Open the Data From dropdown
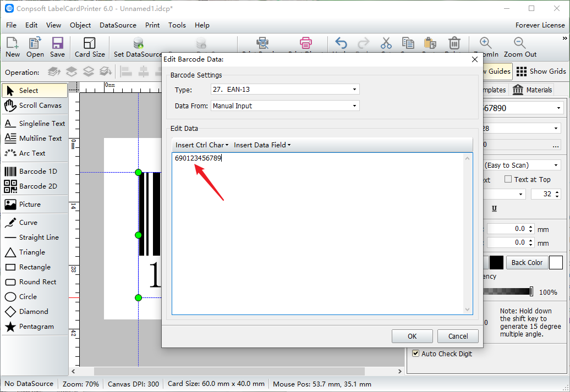 click(285, 106)
